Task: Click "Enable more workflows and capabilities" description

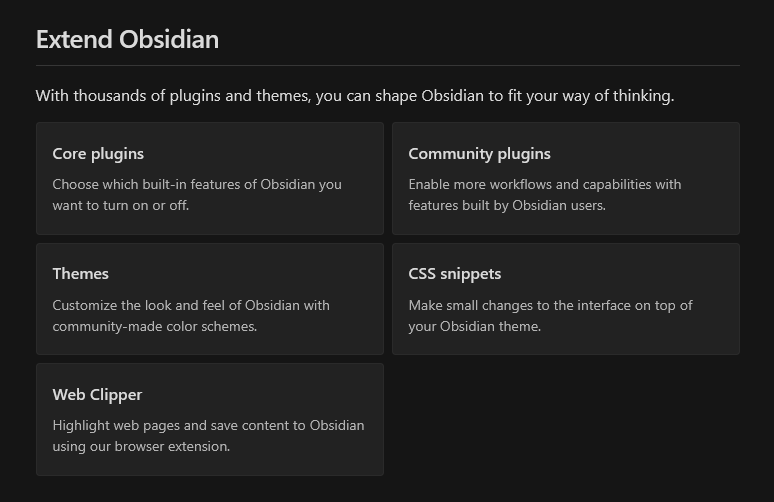Action: click(544, 185)
